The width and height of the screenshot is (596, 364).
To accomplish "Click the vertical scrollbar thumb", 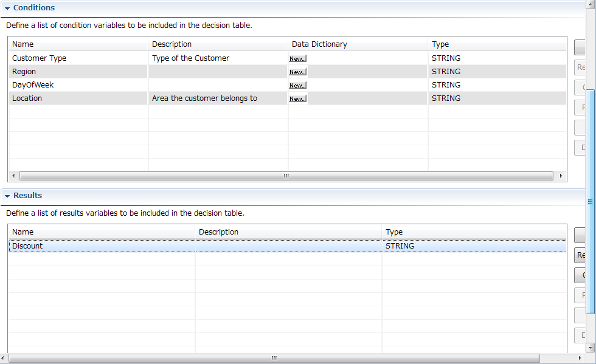I will (x=591, y=202).
